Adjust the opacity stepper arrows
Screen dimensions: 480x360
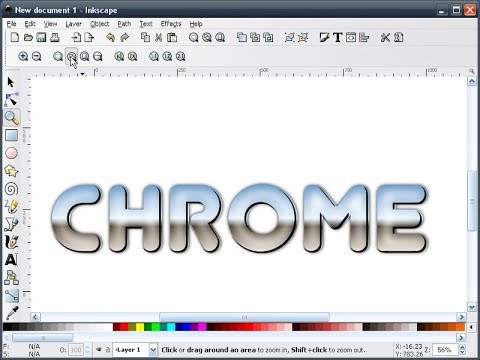click(87, 350)
